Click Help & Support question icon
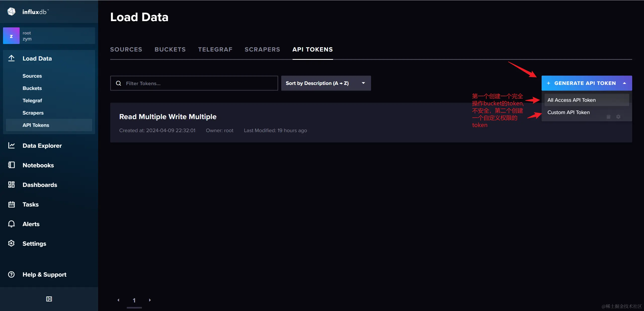Image resolution: width=644 pixels, height=311 pixels. 11,274
